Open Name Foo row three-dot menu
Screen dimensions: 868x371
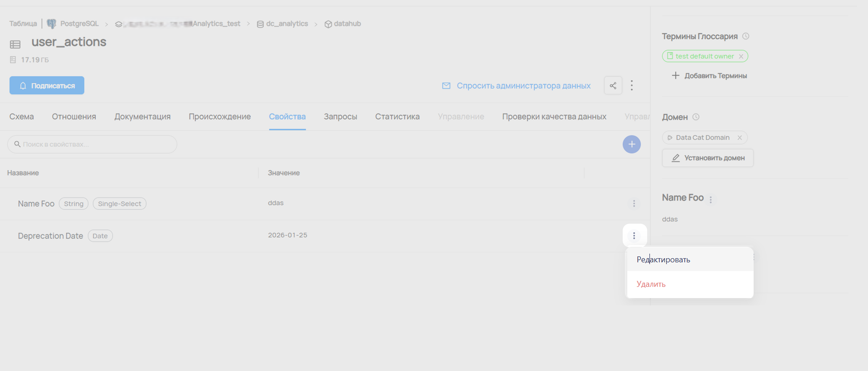click(634, 203)
